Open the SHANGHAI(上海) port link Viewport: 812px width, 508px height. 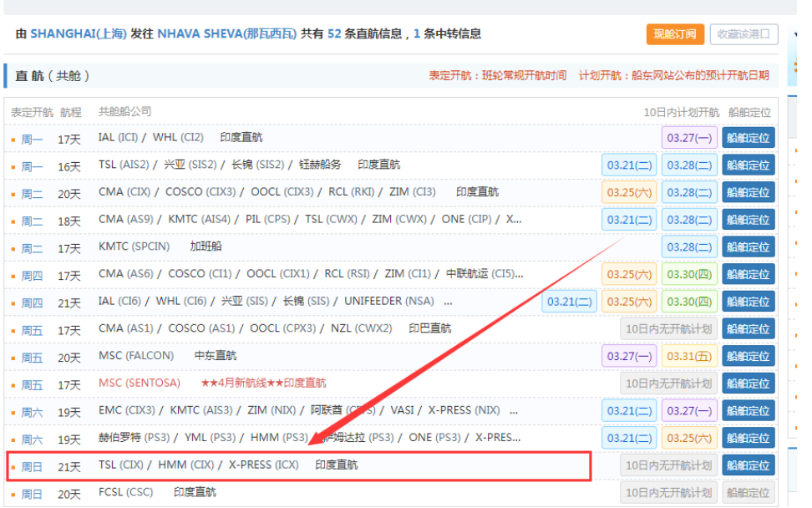(79, 33)
